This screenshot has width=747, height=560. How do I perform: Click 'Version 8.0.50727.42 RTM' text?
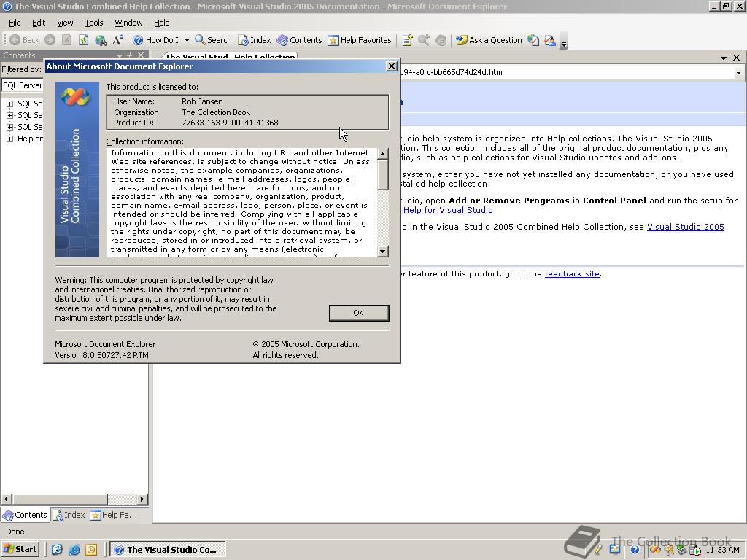coord(101,355)
